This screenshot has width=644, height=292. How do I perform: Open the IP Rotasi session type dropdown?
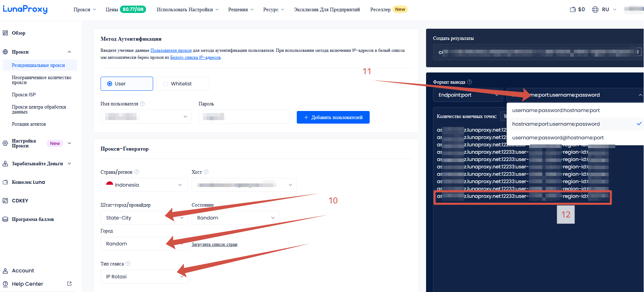[144, 277]
